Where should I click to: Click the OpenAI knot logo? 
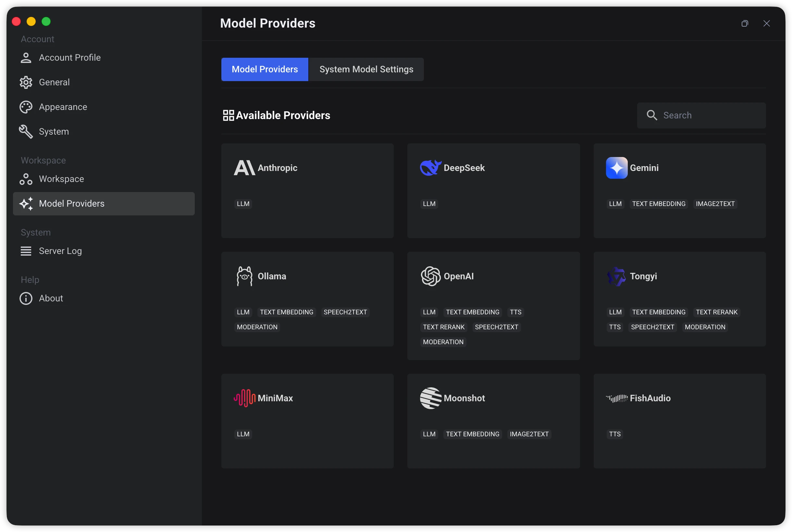(x=430, y=276)
